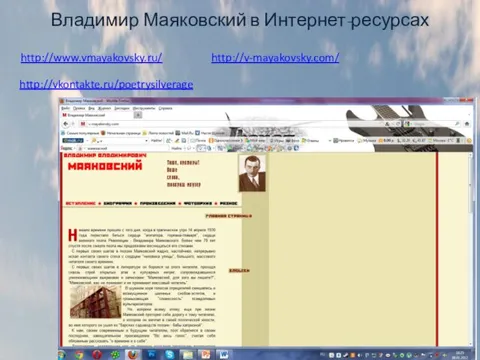Follow the vkontakte.ru/poetrysilverage link

pos(106,84)
